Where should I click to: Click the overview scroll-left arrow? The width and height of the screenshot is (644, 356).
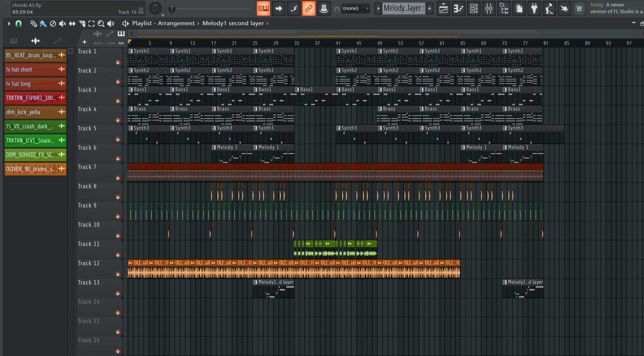132,33
